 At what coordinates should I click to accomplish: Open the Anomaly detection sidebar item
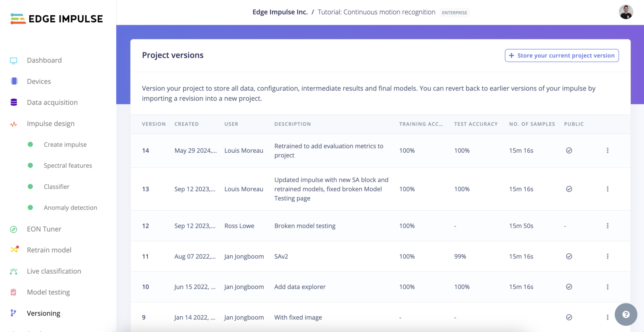pos(70,208)
